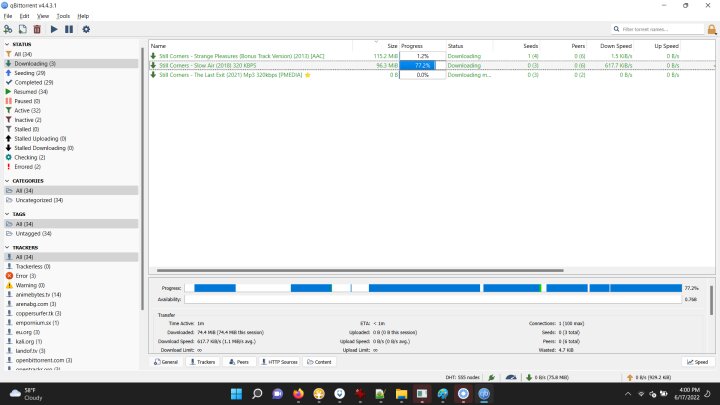
Task: Open the View menu
Action: (43, 16)
